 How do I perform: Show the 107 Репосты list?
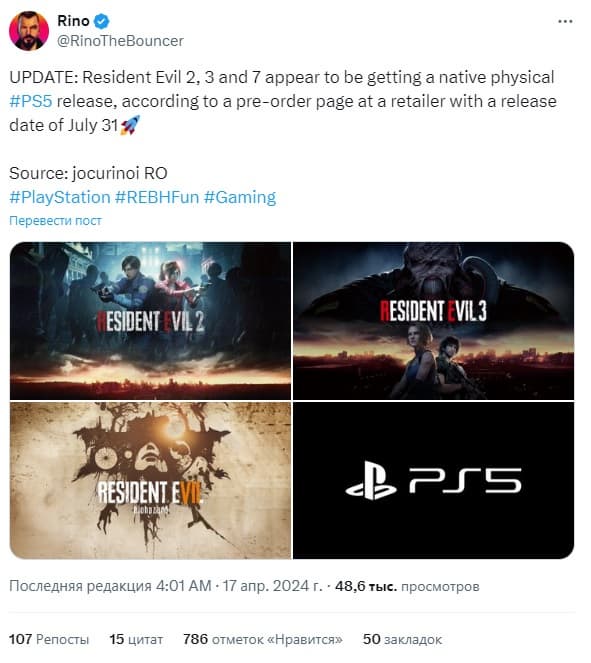49,639
